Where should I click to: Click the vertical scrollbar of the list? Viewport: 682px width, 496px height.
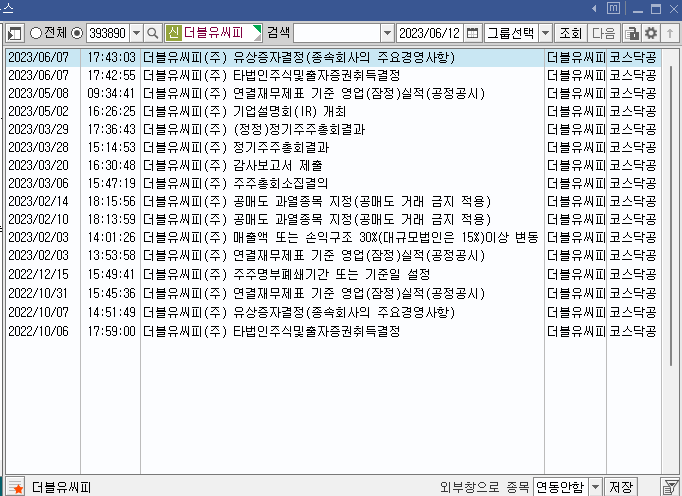(x=671, y=215)
